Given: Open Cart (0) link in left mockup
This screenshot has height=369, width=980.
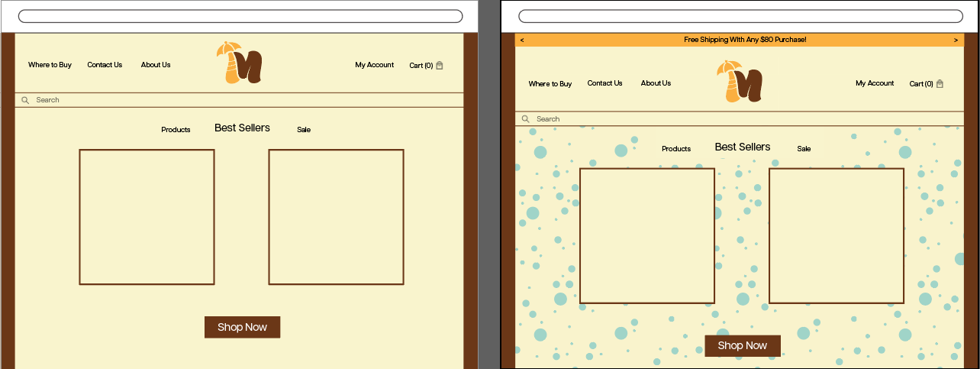Looking at the screenshot, I should [421, 66].
